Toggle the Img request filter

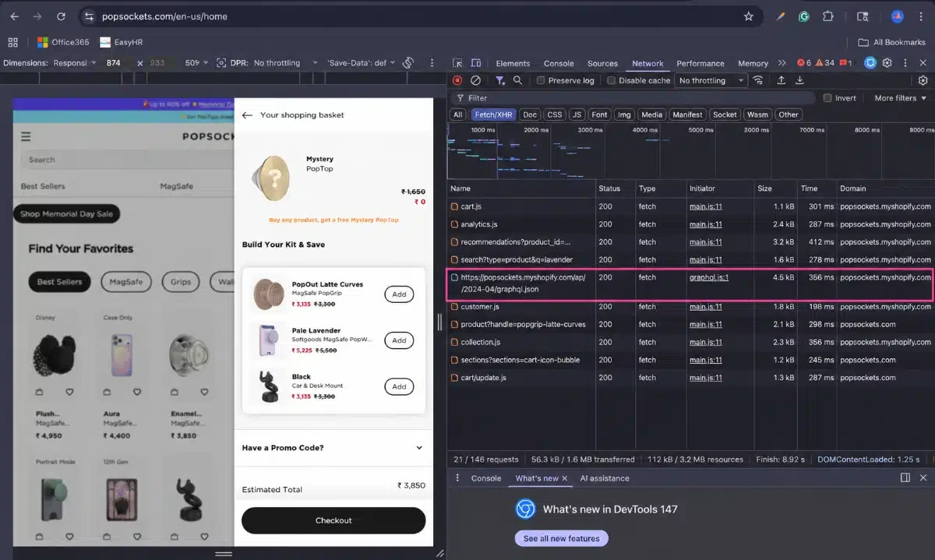(x=624, y=114)
